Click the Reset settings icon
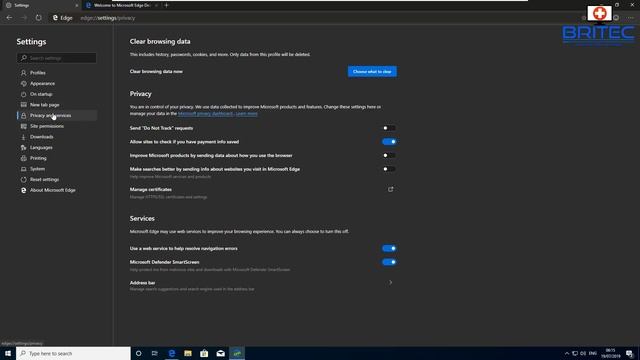The width and height of the screenshot is (640, 360). click(24, 180)
